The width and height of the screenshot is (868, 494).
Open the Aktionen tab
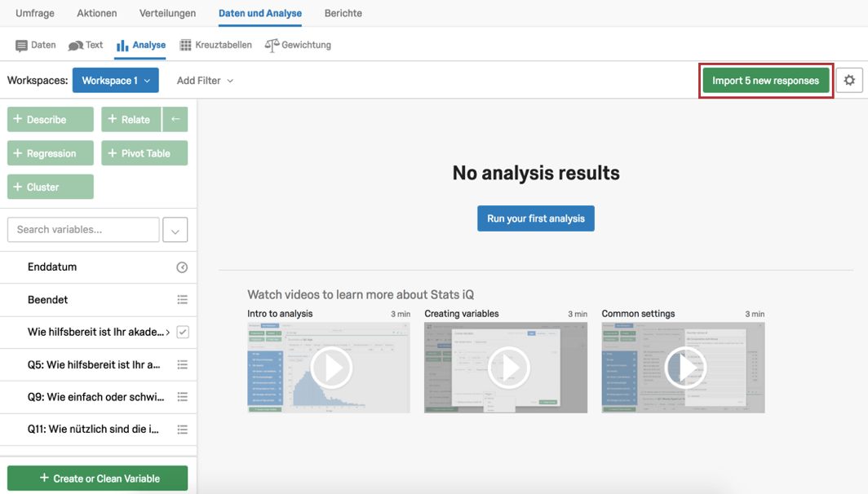pos(97,13)
